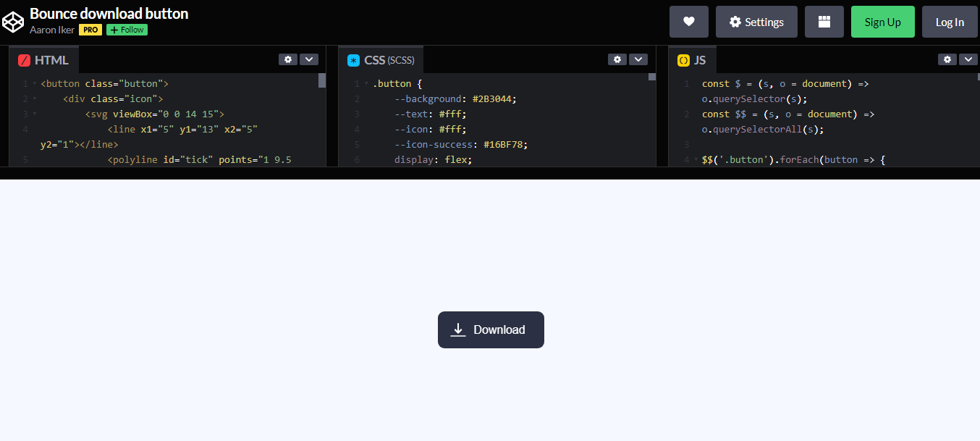Select the JS editor tab

692,60
